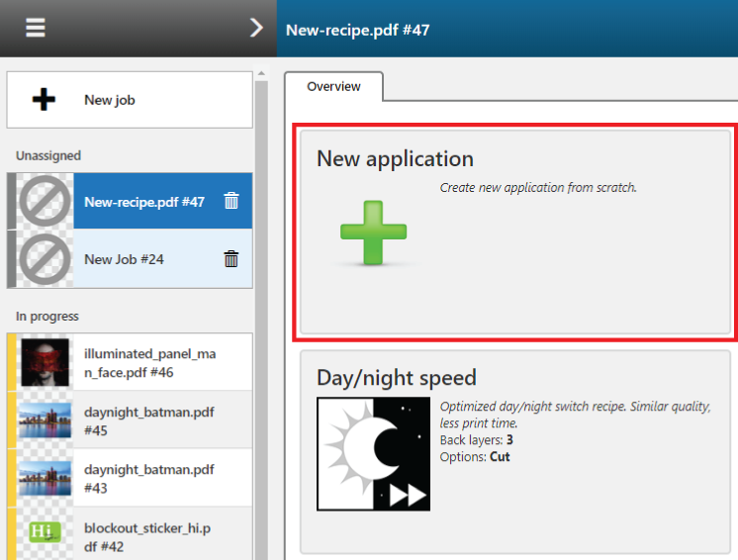Click the illuminated panel man face thumbnail

pyautogui.click(x=45, y=362)
